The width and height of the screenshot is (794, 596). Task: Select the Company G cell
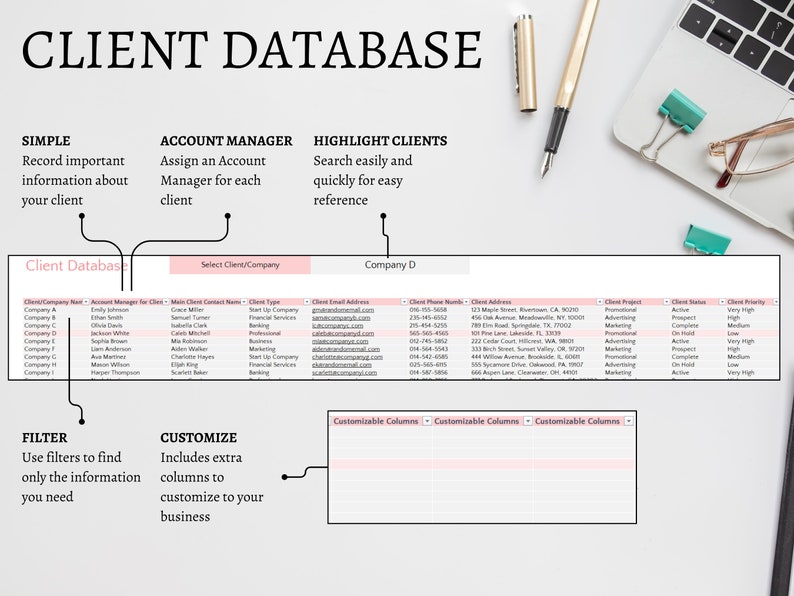click(40, 357)
